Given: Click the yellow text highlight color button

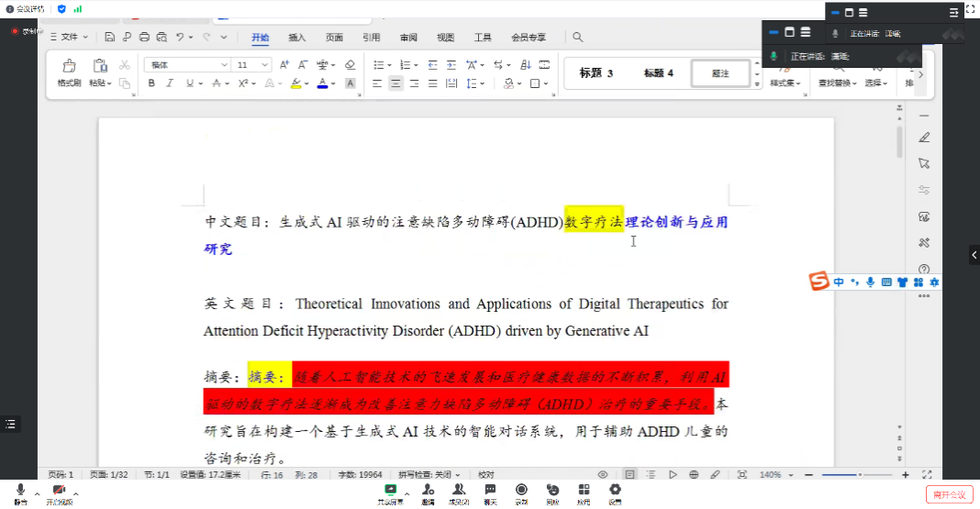Looking at the screenshot, I should point(295,83).
